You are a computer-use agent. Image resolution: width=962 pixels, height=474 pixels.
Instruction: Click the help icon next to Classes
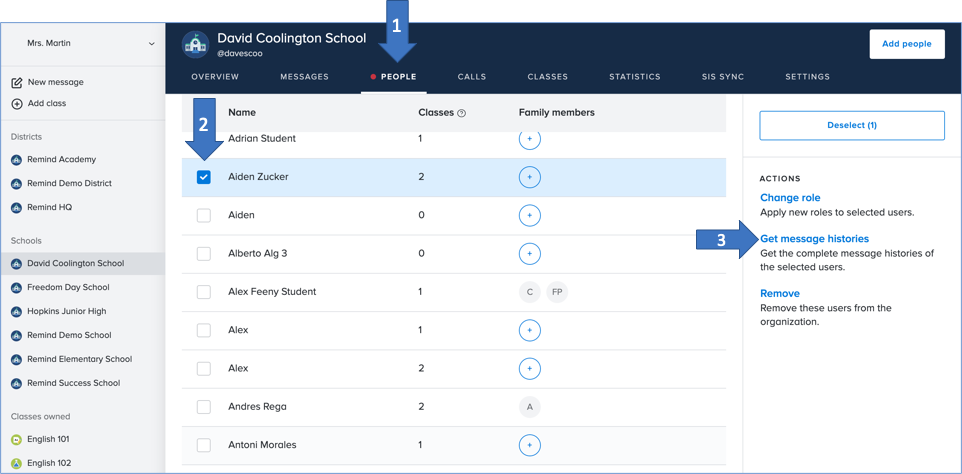tap(461, 113)
